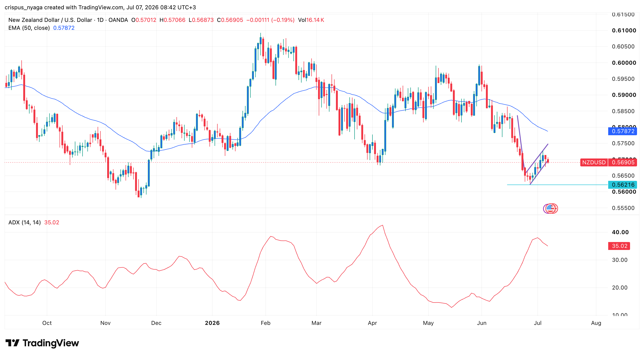Click the Aug label on the time axis

click(596, 323)
